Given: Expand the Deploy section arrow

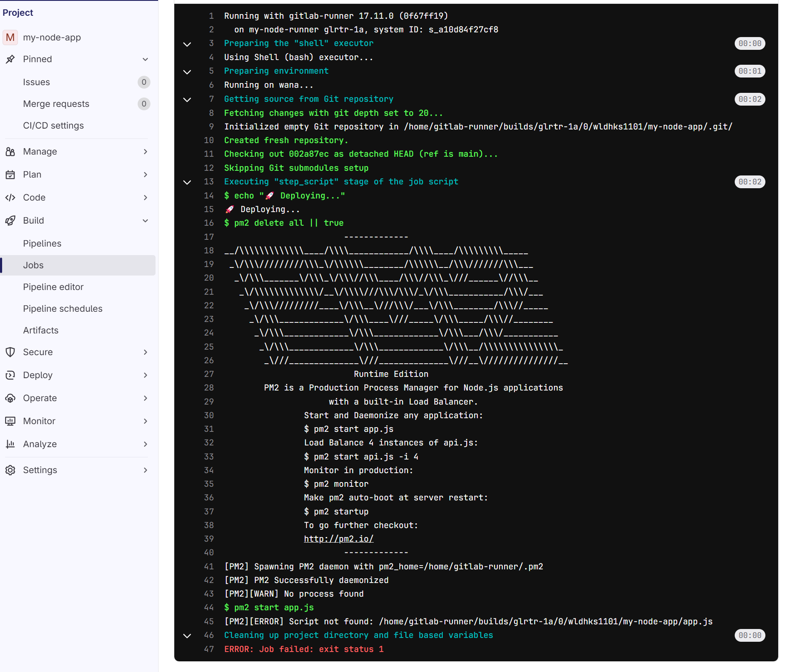Looking at the screenshot, I should pos(145,375).
